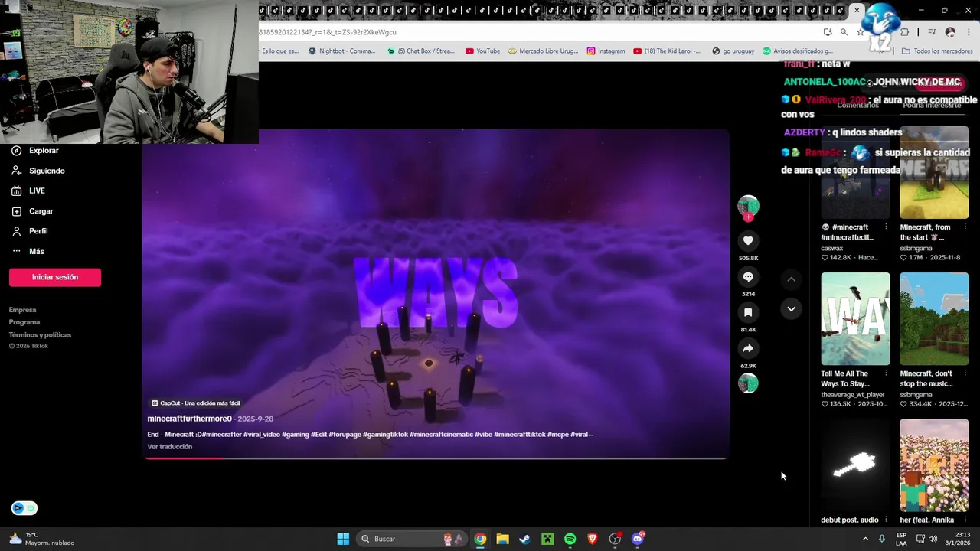980x551 pixels.
Task: Open Steam from the taskbar
Action: click(x=524, y=539)
